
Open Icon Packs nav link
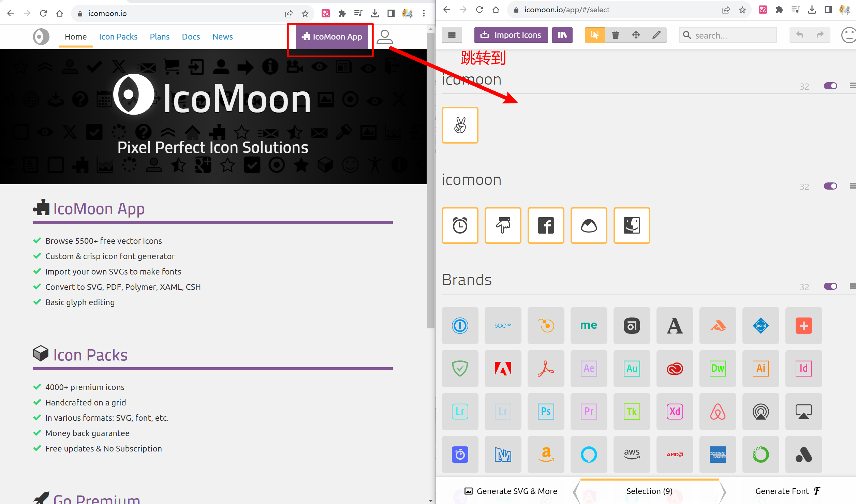click(118, 37)
